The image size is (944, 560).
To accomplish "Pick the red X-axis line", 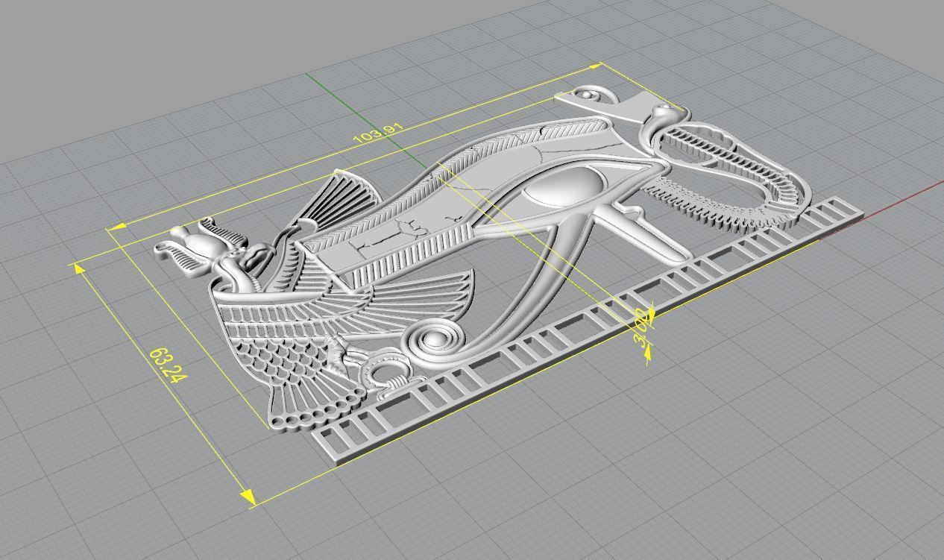I will pos(904,198).
